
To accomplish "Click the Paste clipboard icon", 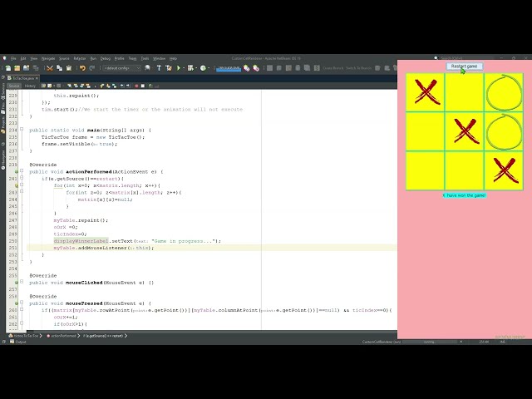I will 69,68.
